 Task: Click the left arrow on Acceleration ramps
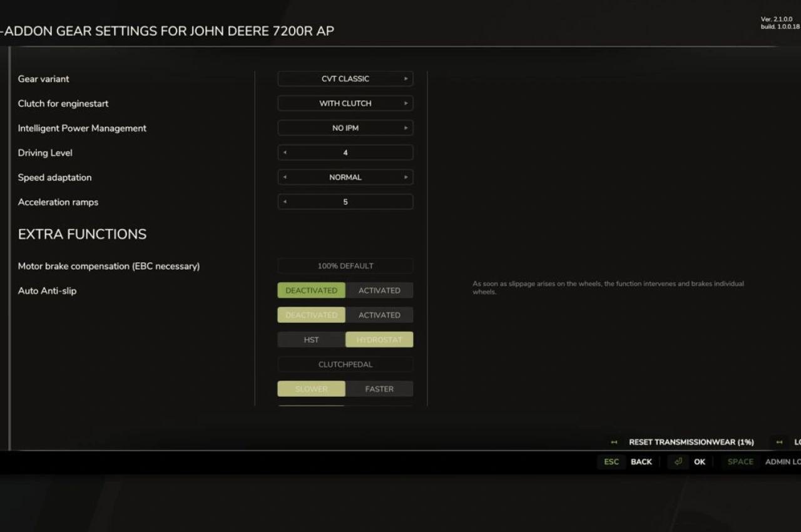(x=285, y=202)
